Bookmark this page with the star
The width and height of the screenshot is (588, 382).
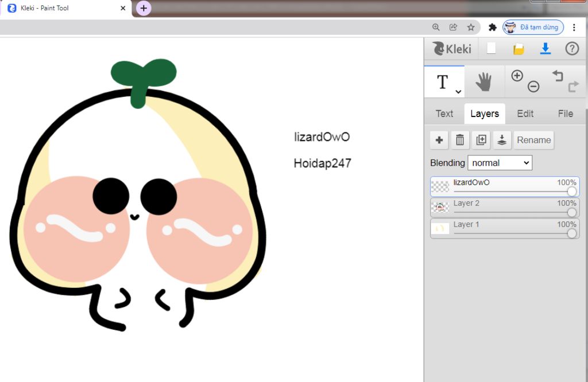pyautogui.click(x=471, y=27)
